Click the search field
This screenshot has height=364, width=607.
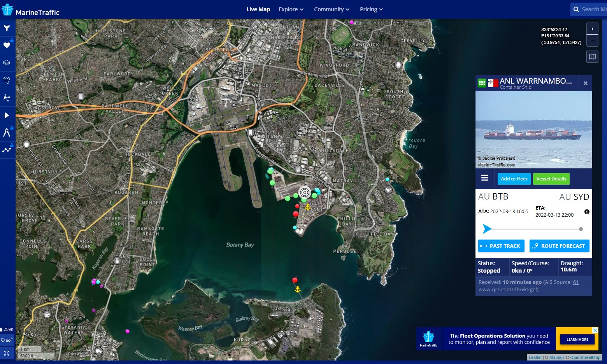coord(588,9)
